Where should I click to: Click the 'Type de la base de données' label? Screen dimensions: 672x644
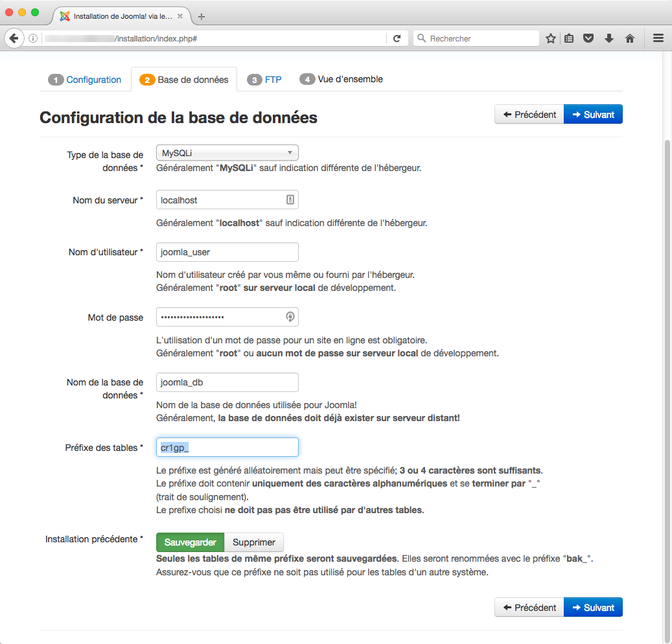[105, 161]
